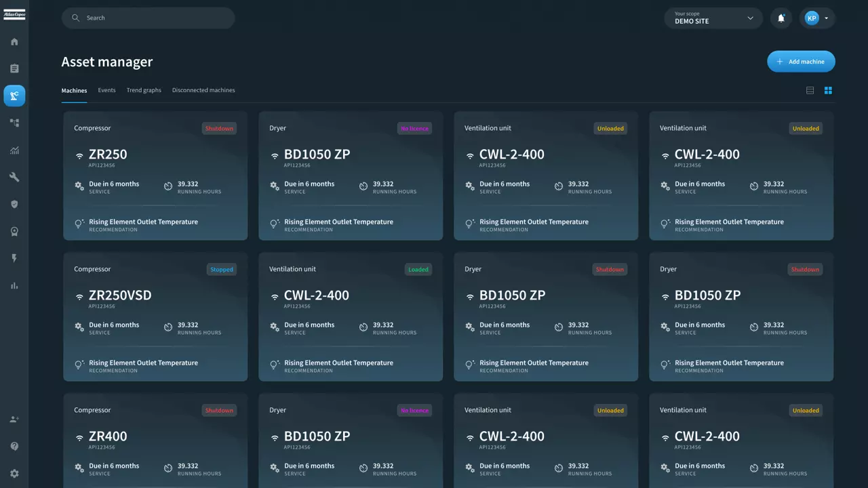Open the wrench maintenance icon in sidebar
This screenshot has height=488, width=868.
pos(14,177)
